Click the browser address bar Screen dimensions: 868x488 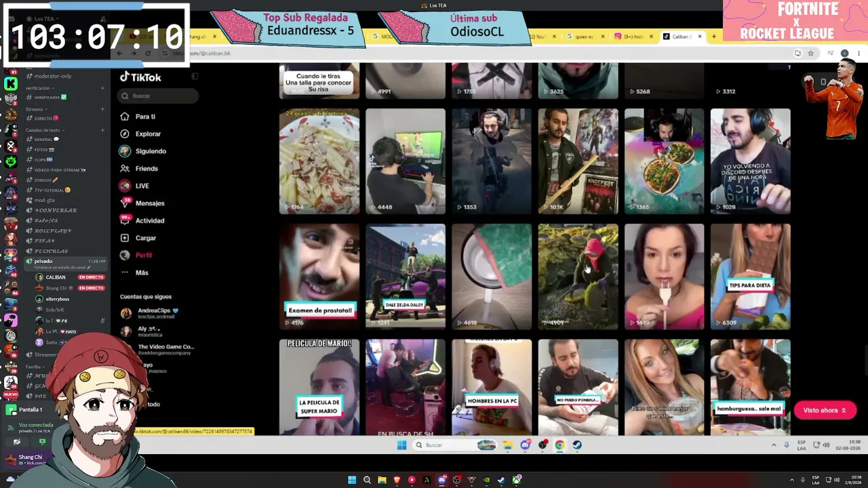coord(488,54)
